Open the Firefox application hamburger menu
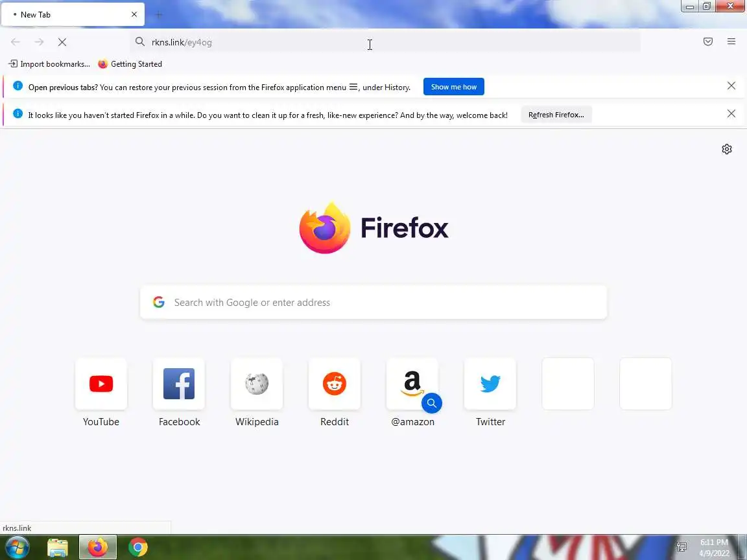The image size is (747, 560). (731, 42)
